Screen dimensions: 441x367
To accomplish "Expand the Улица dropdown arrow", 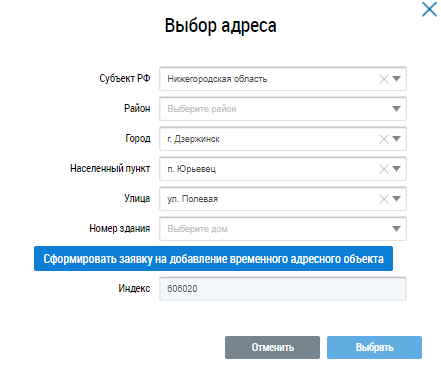I will [x=396, y=199].
